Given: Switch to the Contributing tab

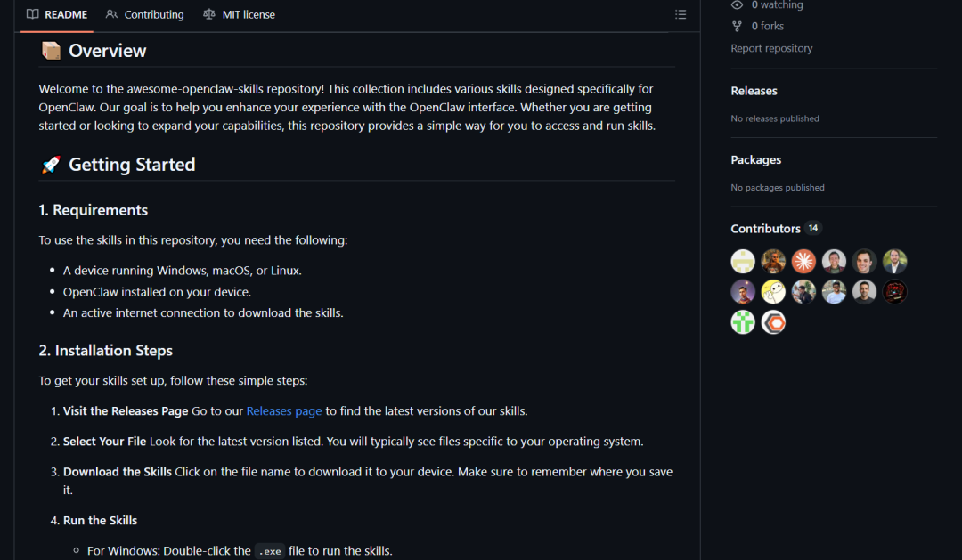Looking at the screenshot, I should coord(144,14).
